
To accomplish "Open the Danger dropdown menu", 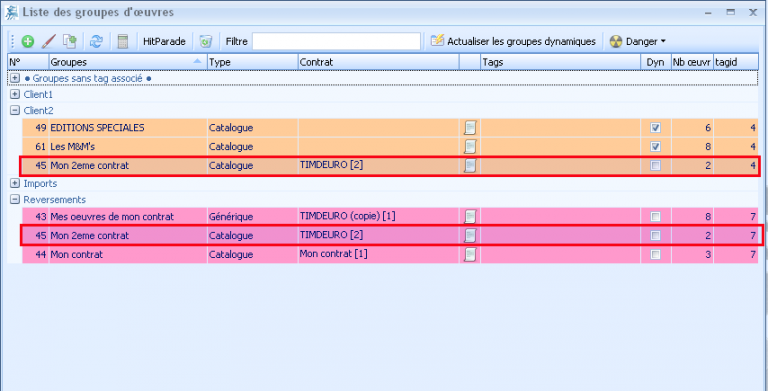I will (638, 42).
